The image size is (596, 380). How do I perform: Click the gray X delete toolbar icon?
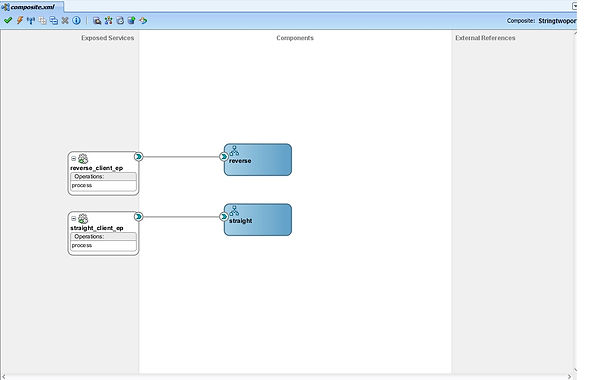coord(65,21)
